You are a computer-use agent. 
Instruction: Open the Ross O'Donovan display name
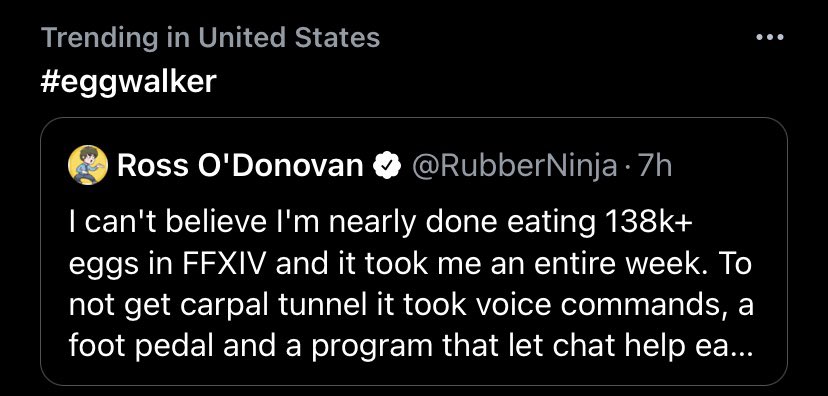tap(240, 166)
